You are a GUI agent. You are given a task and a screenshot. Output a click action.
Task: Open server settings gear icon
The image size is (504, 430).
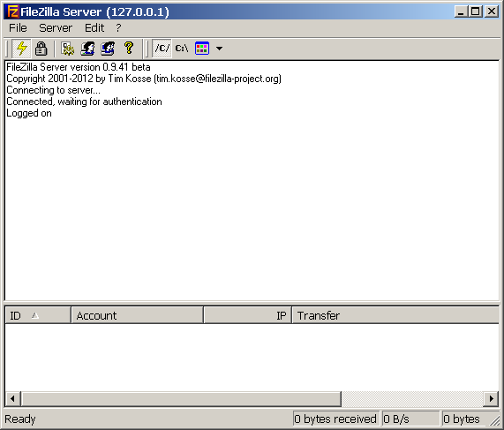[x=67, y=49]
